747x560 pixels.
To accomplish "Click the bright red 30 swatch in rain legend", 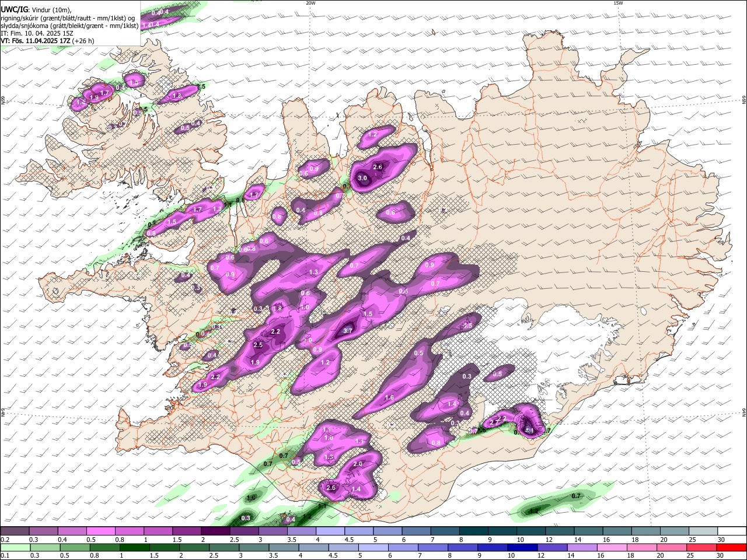I will [x=732, y=547].
